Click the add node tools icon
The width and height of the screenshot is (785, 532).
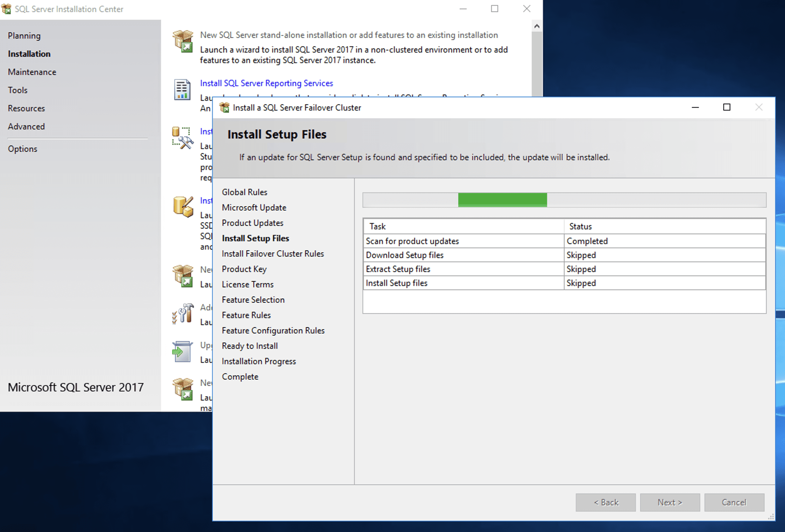183,313
